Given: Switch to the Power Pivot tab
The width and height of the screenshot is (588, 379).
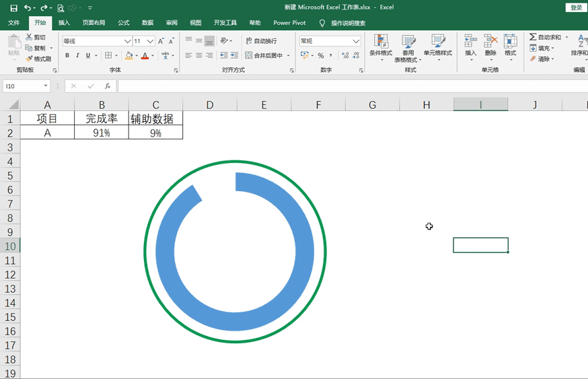Looking at the screenshot, I should pyautogui.click(x=289, y=22).
